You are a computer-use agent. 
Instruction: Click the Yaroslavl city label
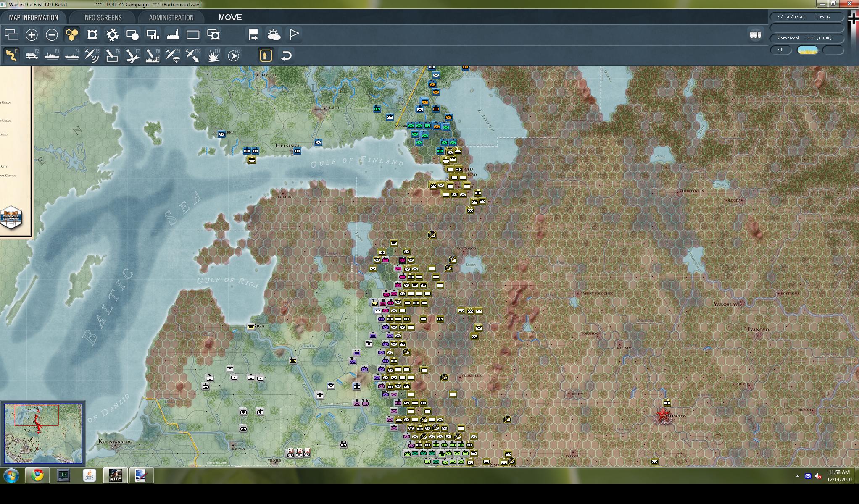(x=728, y=304)
